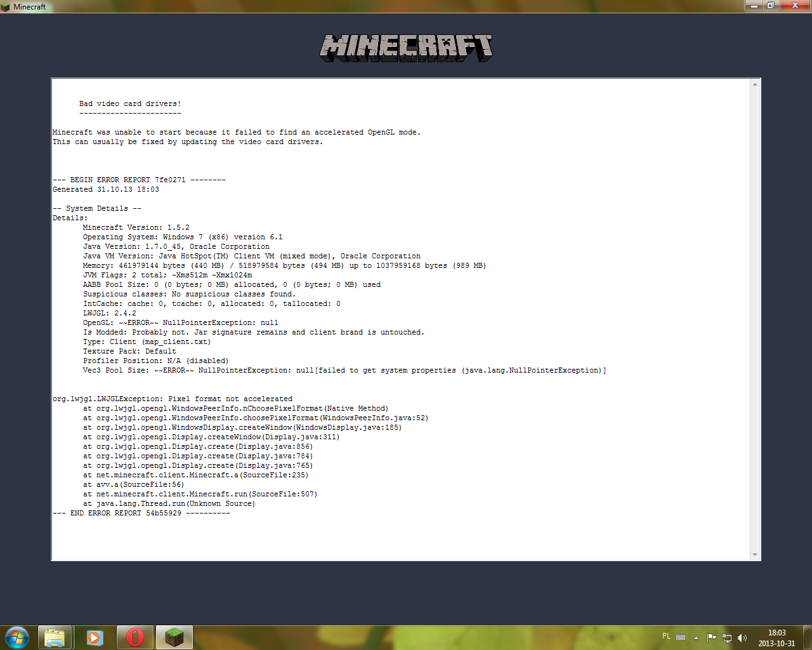This screenshot has height=650, width=812.
Task: Click the line 'This can usually be fixed'
Action: point(188,142)
